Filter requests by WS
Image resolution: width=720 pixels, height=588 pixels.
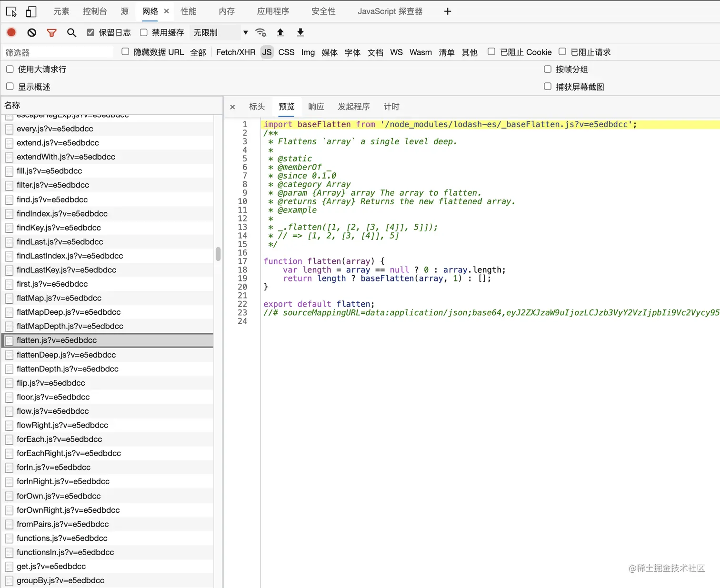click(x=396, y=52)
